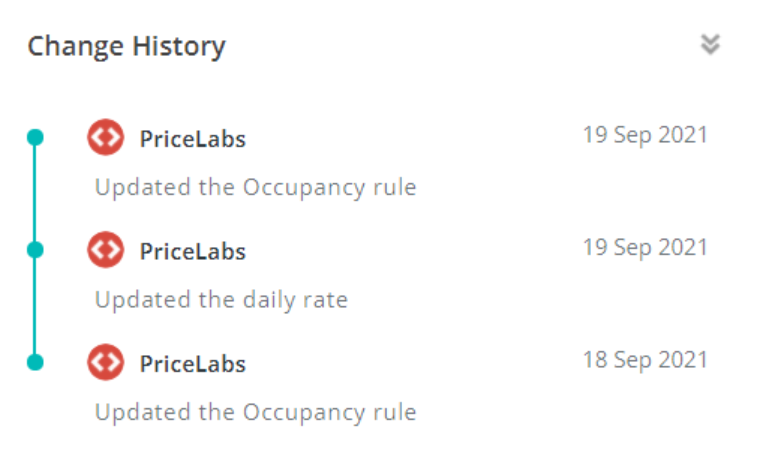Collapse the Change History panel using double chevron
This screenshot has height=476, width=760.
[710, 45]
